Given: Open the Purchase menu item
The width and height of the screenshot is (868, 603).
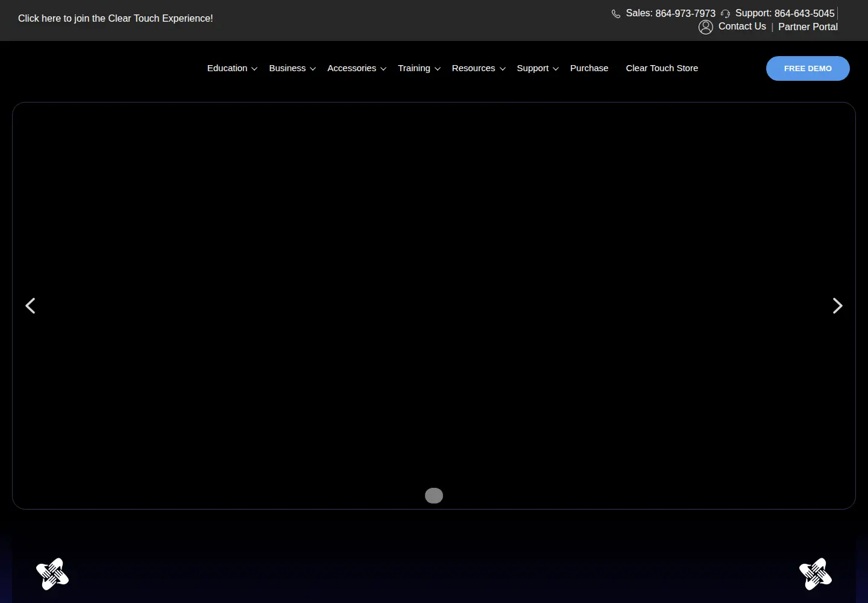Looking at the screenshot, I should 589,68.
